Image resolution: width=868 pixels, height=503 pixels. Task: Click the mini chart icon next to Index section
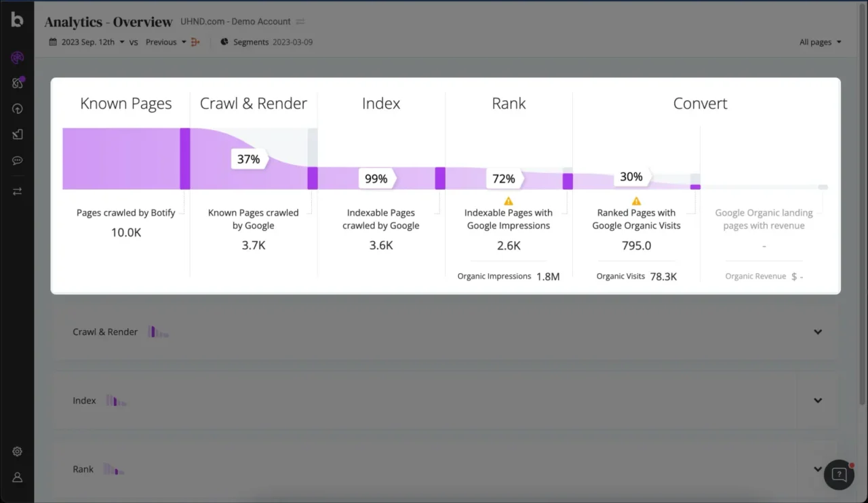coord(116,401)
